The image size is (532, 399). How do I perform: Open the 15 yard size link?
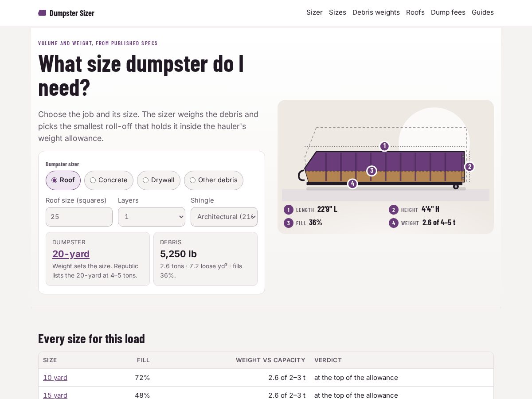(x=55, y=395)
